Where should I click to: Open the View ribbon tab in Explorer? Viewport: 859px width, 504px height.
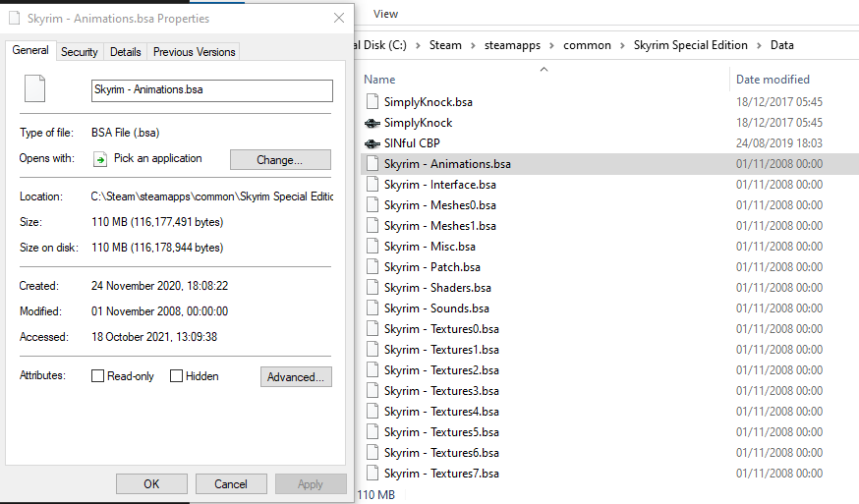(x=385, y=14)
